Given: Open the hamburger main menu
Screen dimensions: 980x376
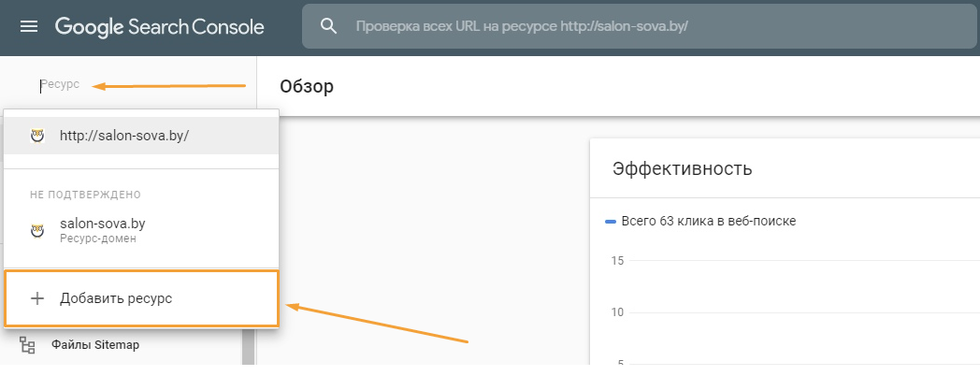Looking at the screenshot, I should pos(29,26).
